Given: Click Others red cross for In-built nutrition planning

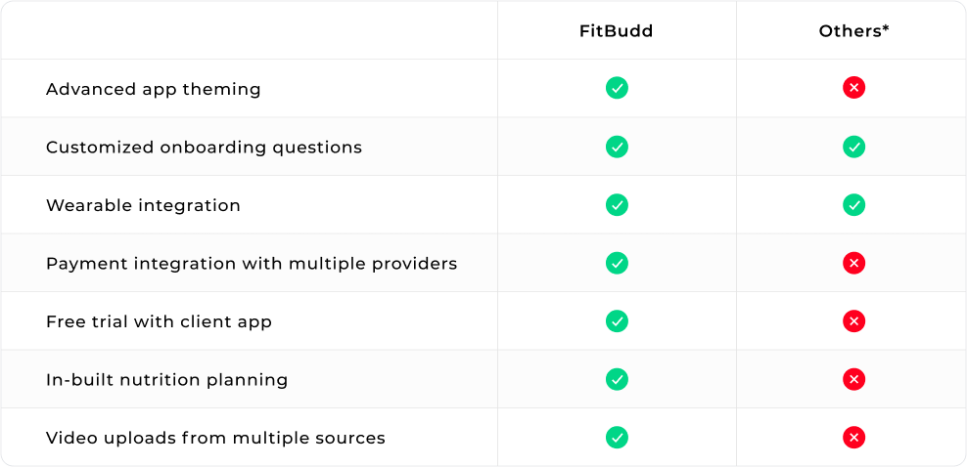Looking at the screenshot, I should [853, 379].
